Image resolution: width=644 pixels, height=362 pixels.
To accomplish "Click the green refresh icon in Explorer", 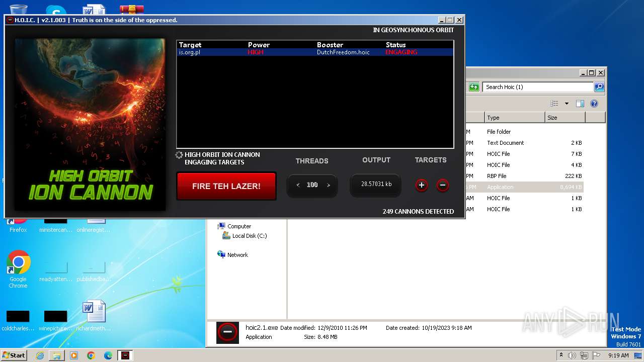I will point(474,87).
